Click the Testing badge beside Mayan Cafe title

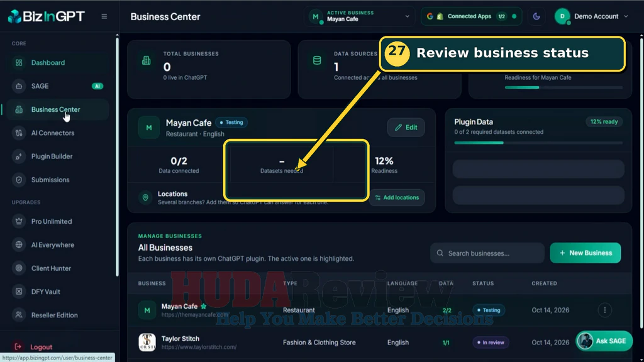[231, 123]
